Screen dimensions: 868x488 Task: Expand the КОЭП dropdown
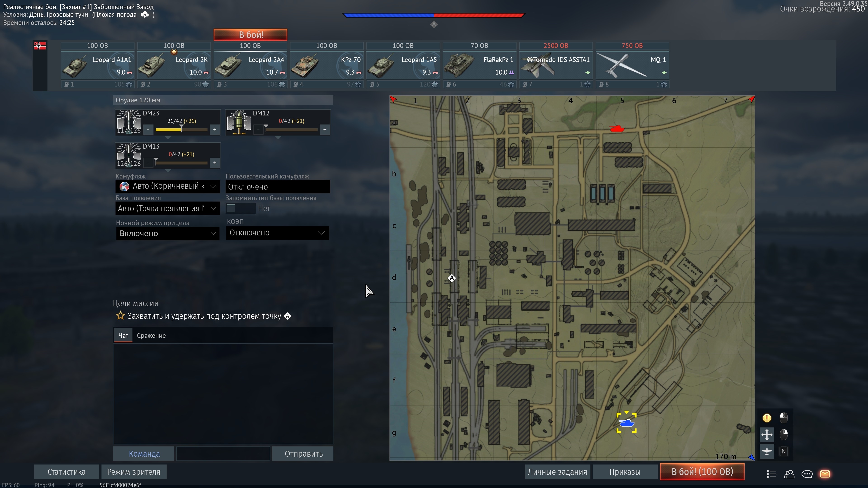click(277, 233)
